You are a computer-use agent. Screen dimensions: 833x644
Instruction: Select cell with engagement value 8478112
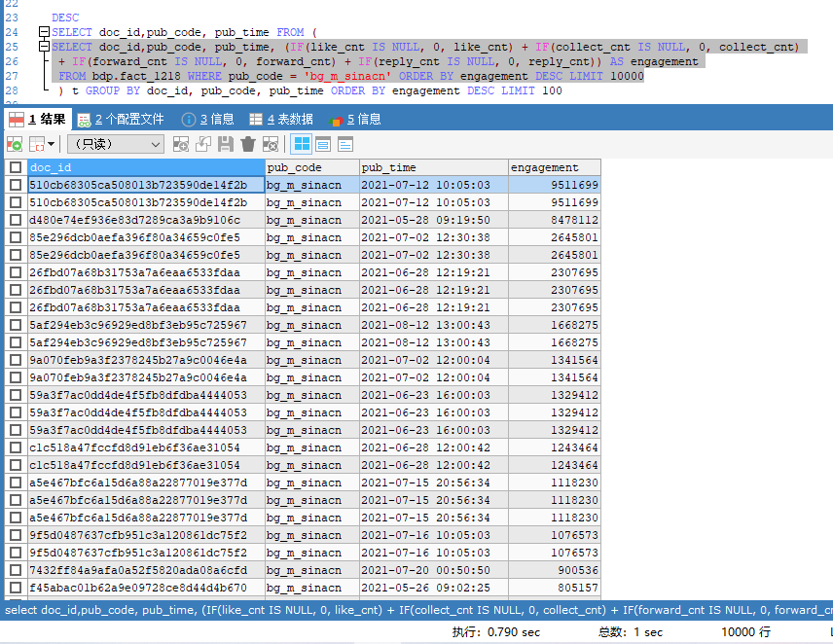point(554,220)
